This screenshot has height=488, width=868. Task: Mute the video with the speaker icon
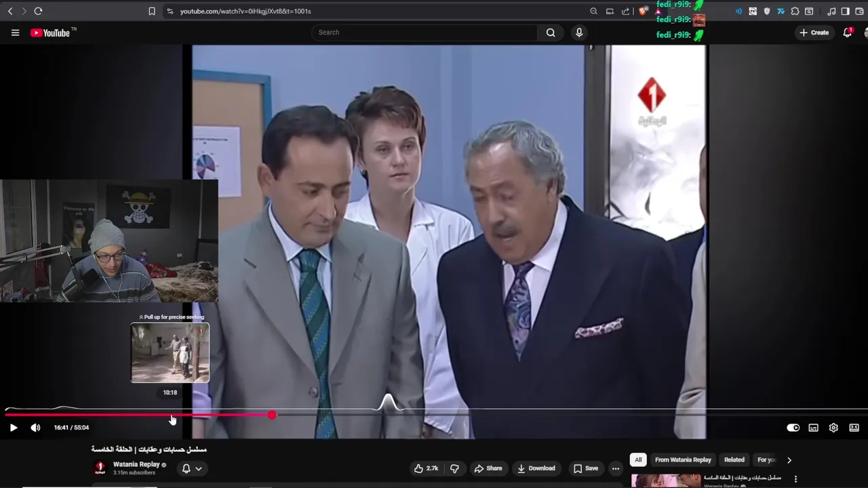pos(35,428)
